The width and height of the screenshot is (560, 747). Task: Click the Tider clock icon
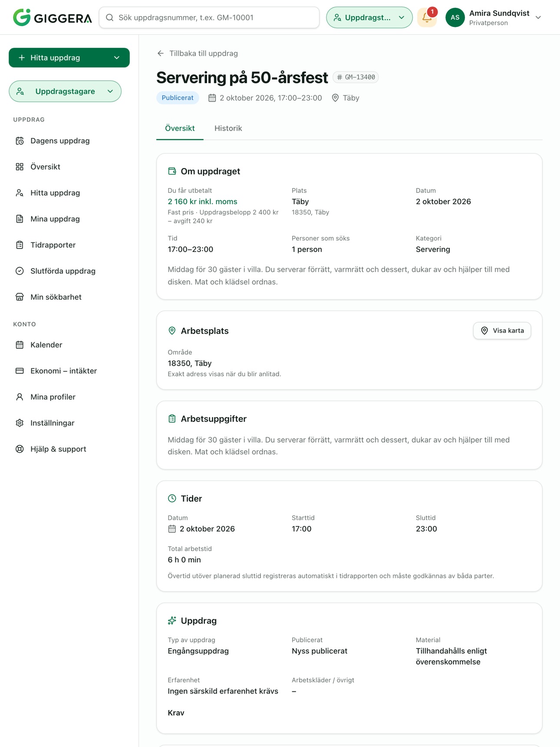(x=172, y=499)
